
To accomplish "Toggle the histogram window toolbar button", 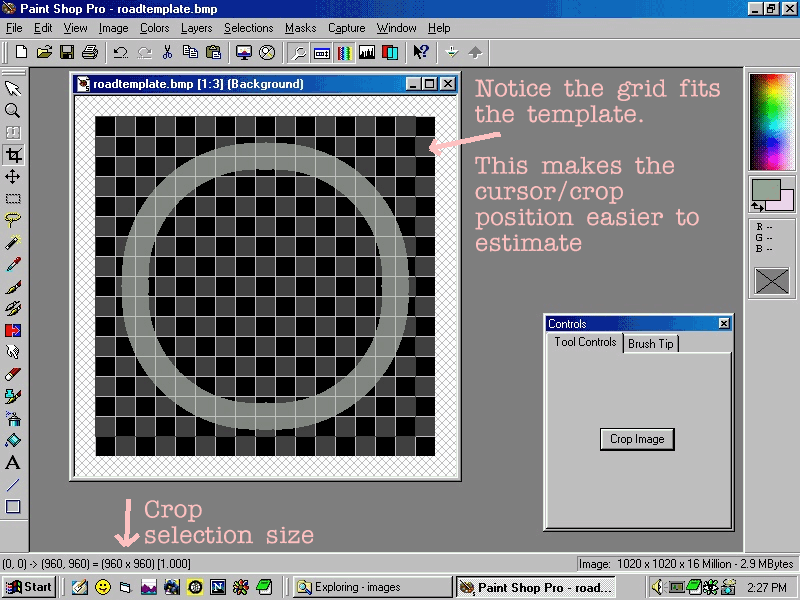I will coord(367,52).
